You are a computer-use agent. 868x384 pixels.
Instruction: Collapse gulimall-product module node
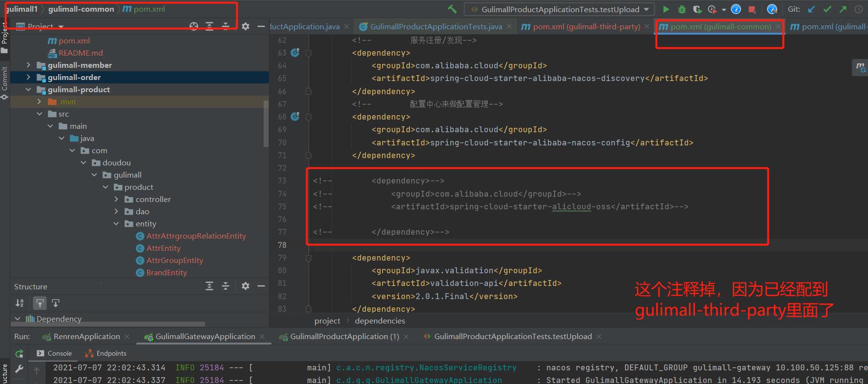click(28, 89)
